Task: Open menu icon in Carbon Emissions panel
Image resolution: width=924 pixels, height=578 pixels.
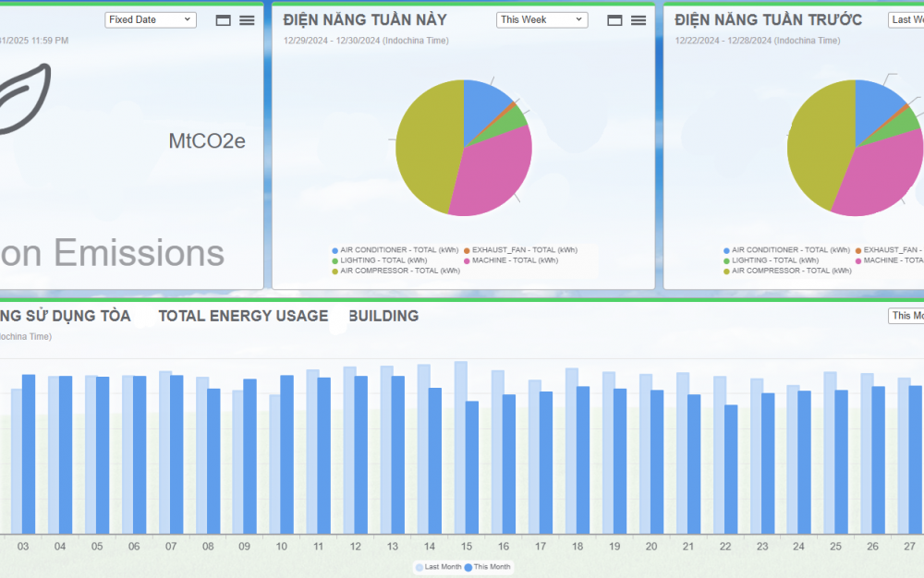Action: tap(247, 20)
